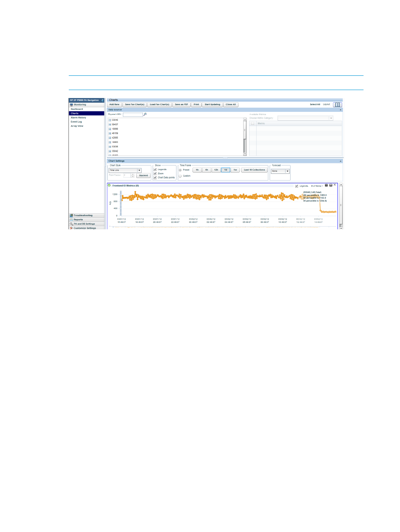Screen dimensions: 400x532
Task: Expand the 35042 tree node
Action: tap(110, 151)
